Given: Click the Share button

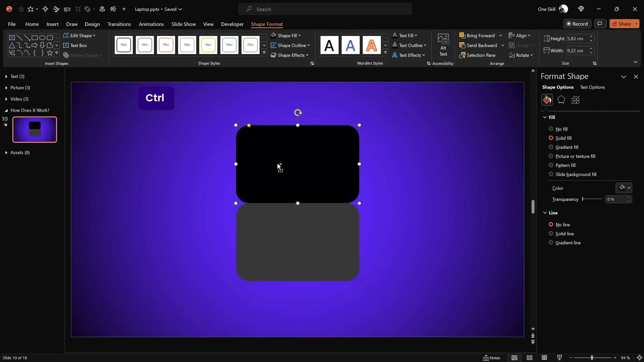Looking at the screenshot, I should point(621,24).
